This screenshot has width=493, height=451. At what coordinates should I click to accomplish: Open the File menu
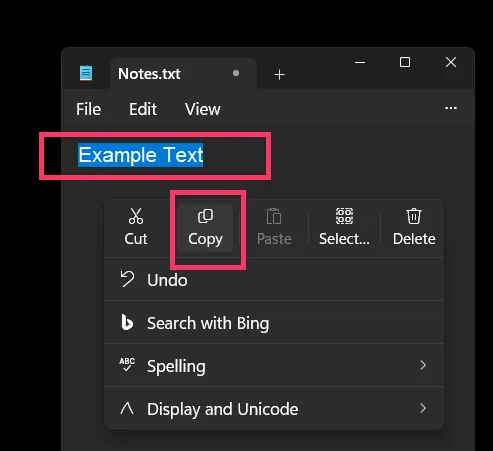pos(88,109)
